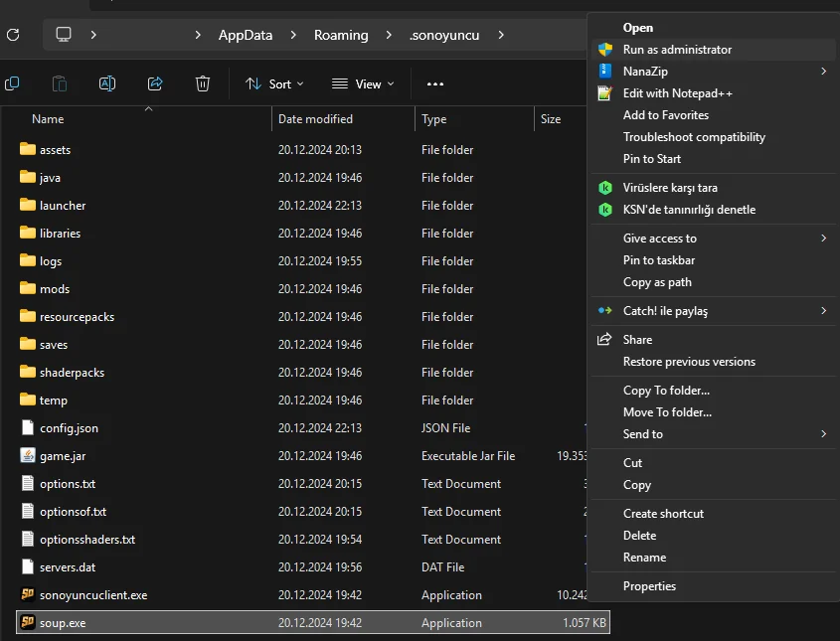
Task: Click the Share arrow icon in context menu
Action: (x=604, y=339)
